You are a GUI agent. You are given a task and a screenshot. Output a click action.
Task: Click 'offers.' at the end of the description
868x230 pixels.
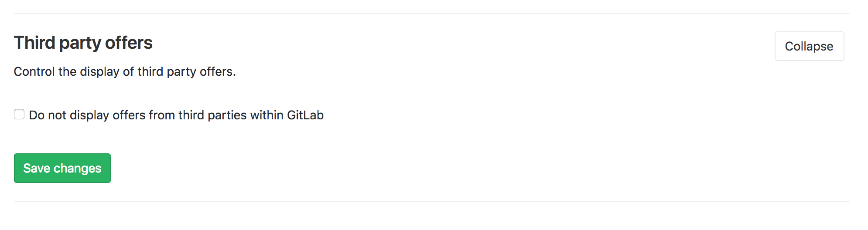[218, 71]
